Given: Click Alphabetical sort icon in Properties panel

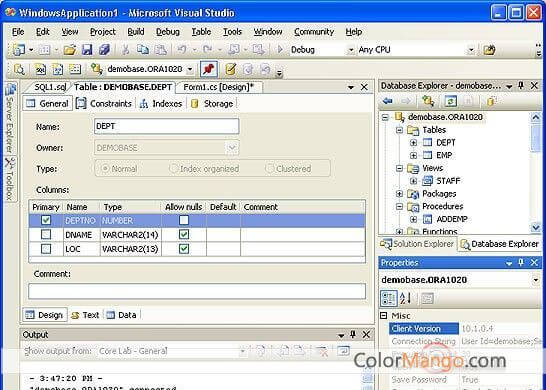Looking at the screenshot, I should coord(406,298).
